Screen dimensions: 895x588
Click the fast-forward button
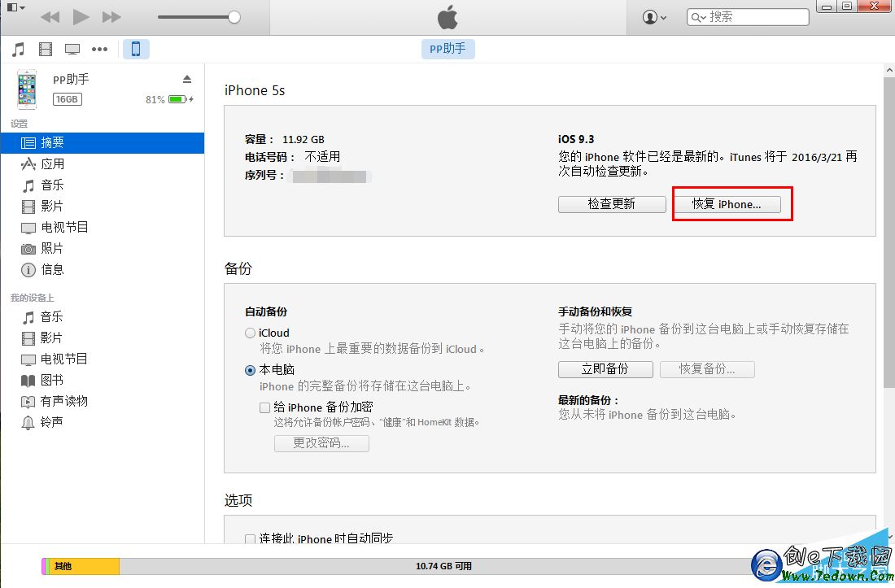coord(111,17)
